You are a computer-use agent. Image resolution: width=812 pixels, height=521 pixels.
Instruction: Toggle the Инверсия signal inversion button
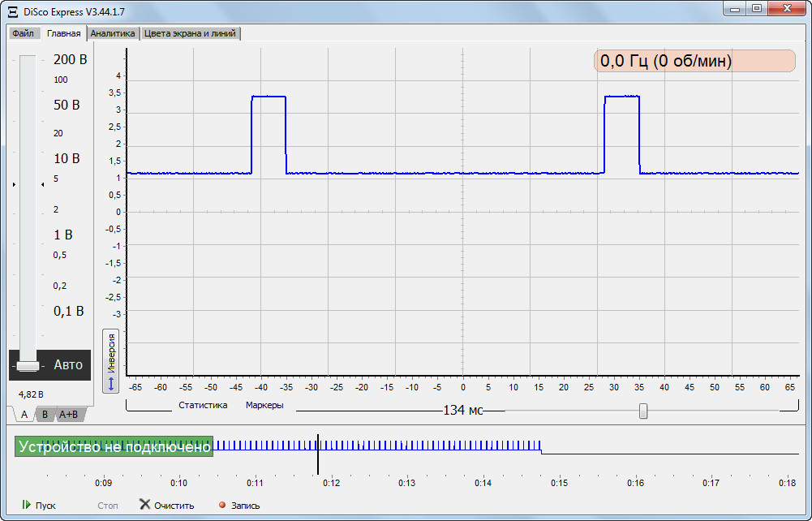point(111,361)
